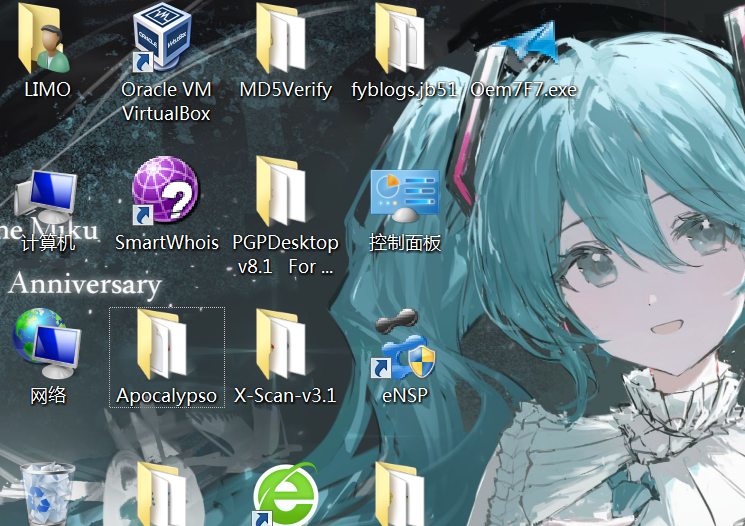Image resolution: width=745 pixels, height=526 pixels.
Task: Open the X-Scan-v3.1 folder
Action: tap(282, 344)
